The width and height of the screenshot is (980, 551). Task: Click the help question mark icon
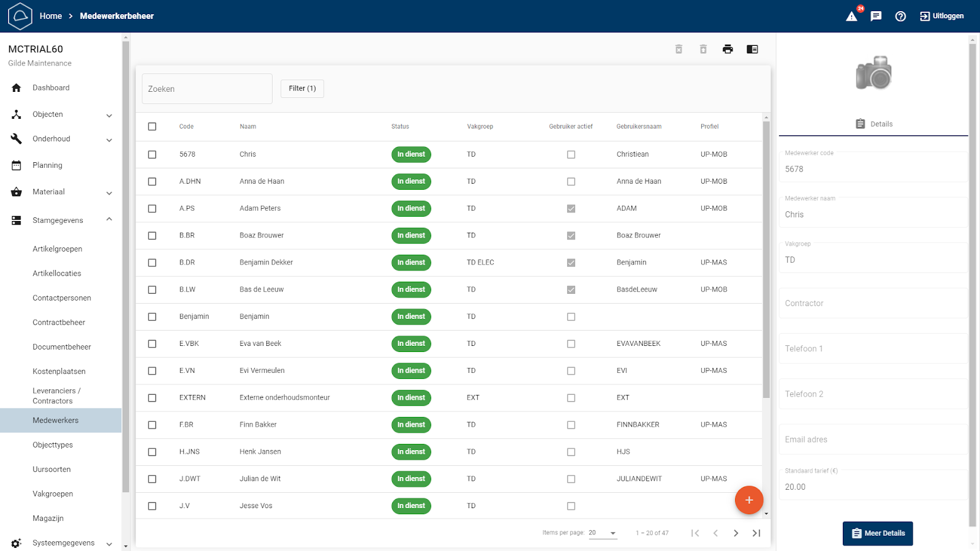[x=900, y=17]
